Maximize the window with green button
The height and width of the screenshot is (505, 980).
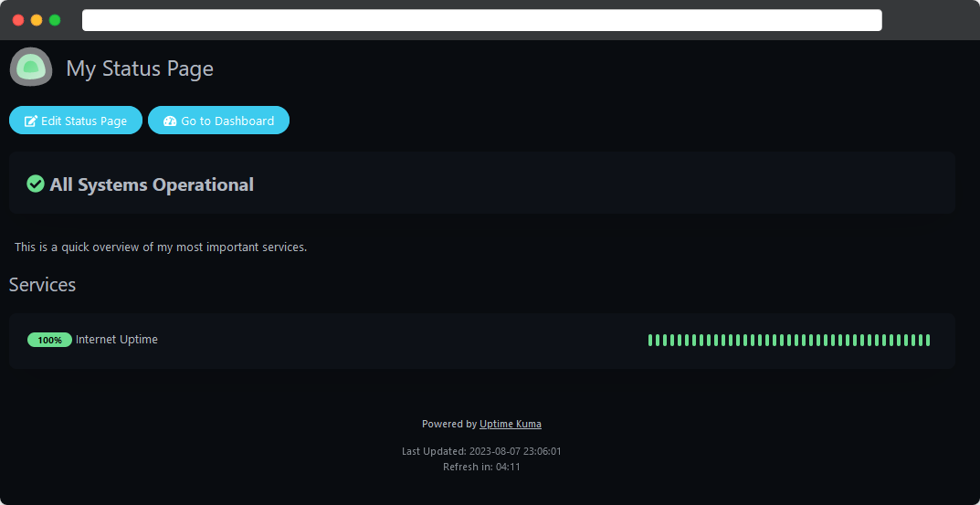click(x=55, y=20)
